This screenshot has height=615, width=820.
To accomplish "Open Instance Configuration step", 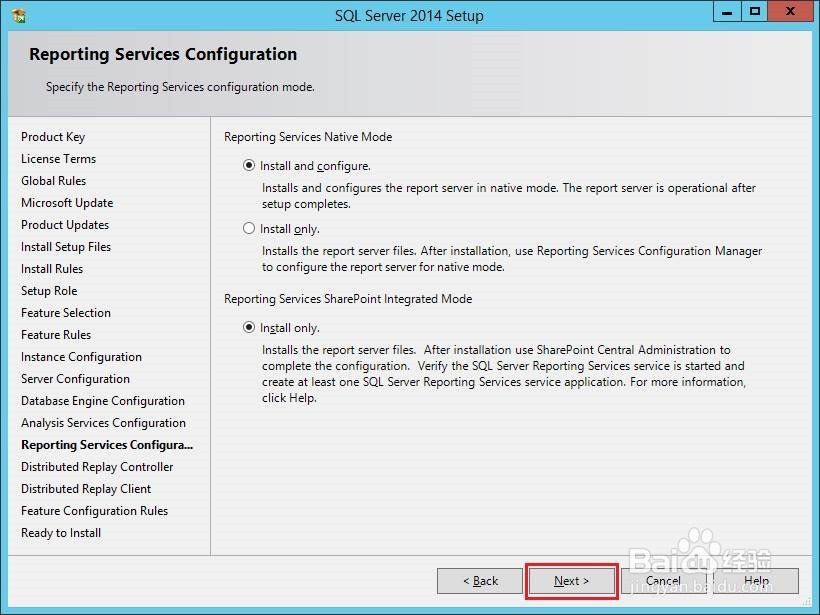I will pos(81,357).
